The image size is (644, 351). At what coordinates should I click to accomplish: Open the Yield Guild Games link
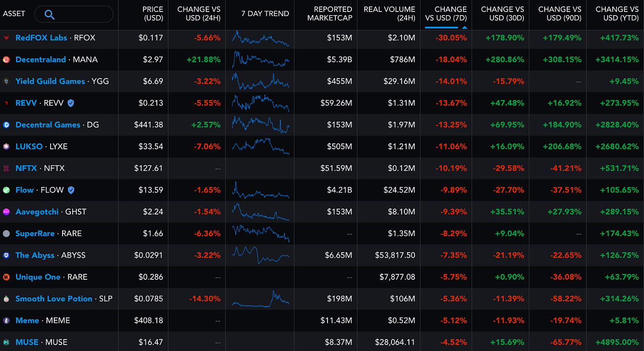tap(50, 81)
